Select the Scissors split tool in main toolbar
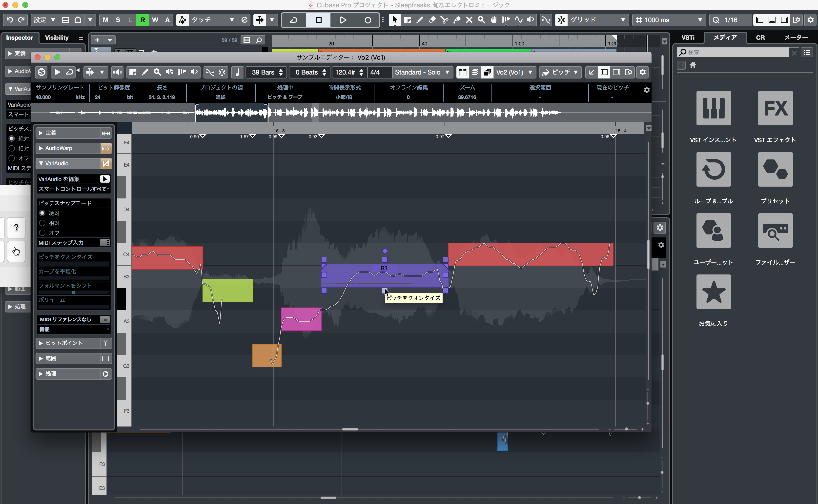This screenshot has width=818, height=504. [x=444, y=20]
